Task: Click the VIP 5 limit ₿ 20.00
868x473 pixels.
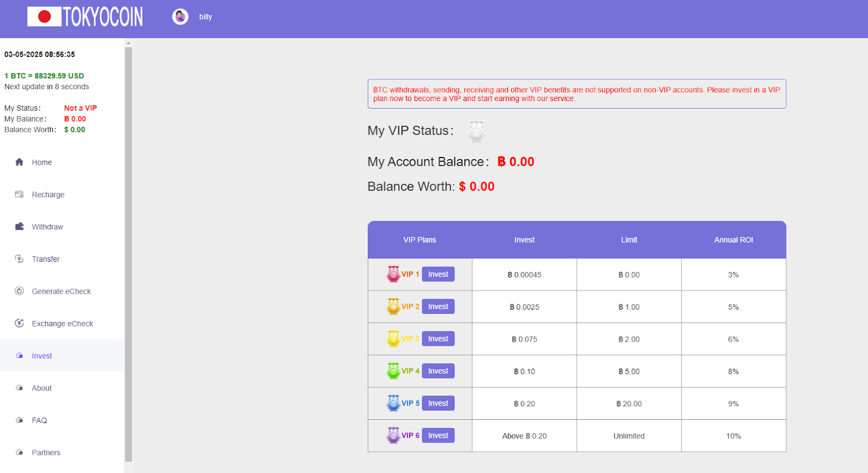Action: tap(629, 403)
